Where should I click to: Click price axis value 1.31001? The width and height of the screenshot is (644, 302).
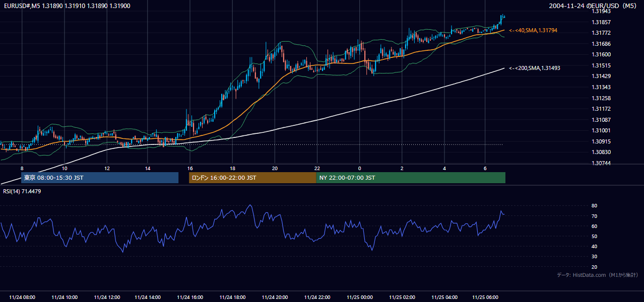[601, 130]
